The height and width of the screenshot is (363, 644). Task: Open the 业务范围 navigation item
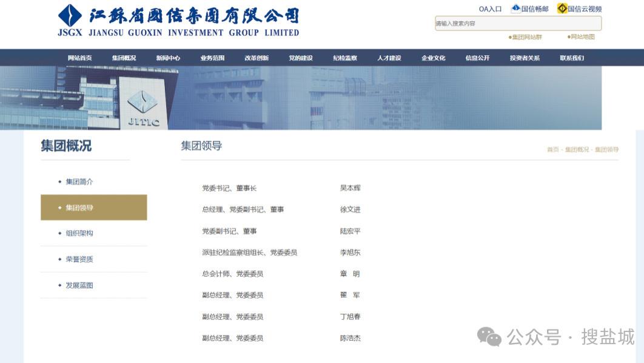(212, 58)
